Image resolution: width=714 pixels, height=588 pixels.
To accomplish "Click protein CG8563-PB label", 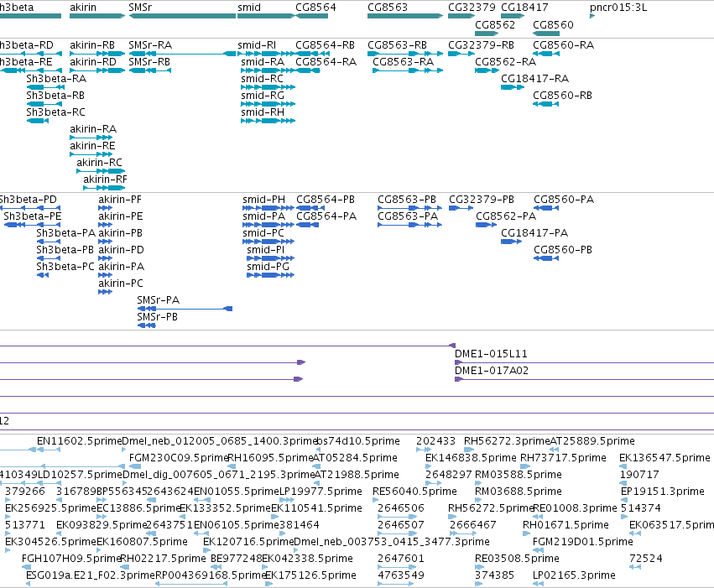I will click(x=407, y=200).
